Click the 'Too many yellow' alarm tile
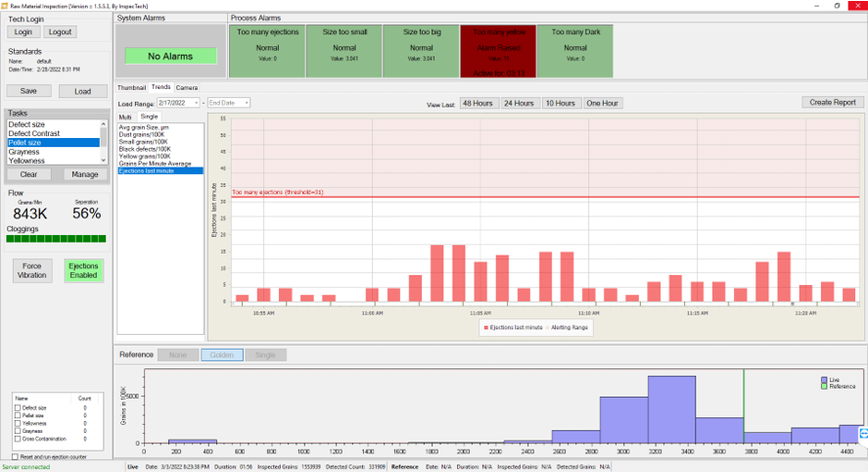Image resolution: width=868 pixels, height=472 pixels. [498, 51]
